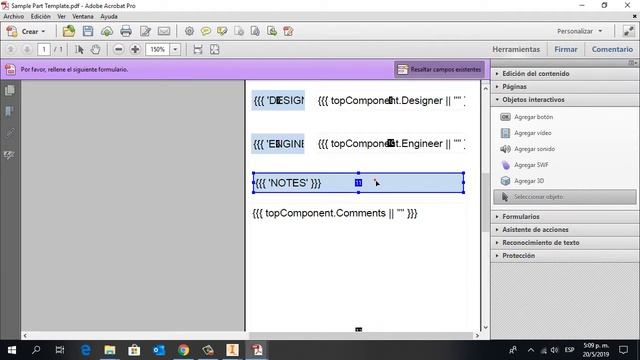Open page thumbnails panel icon in sidebar
The height and width of the screenshot is (360, 640).
point(10,90)
